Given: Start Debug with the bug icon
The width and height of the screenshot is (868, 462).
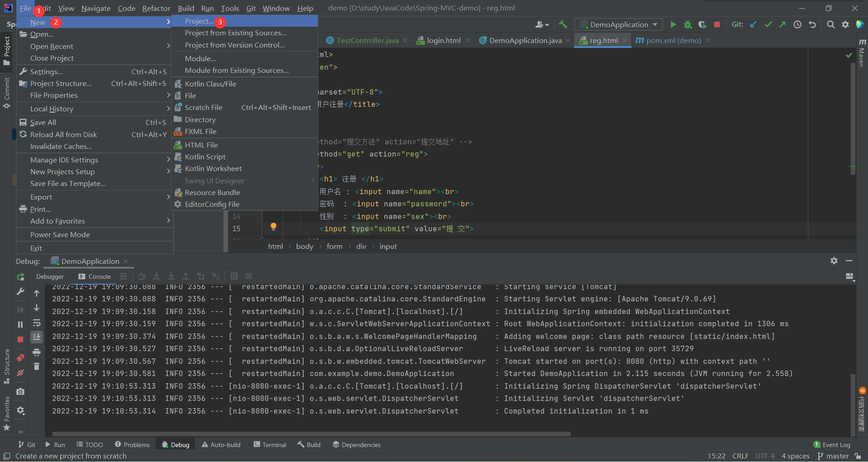Looking at the screenshot, I should click(x=688, y=24).
